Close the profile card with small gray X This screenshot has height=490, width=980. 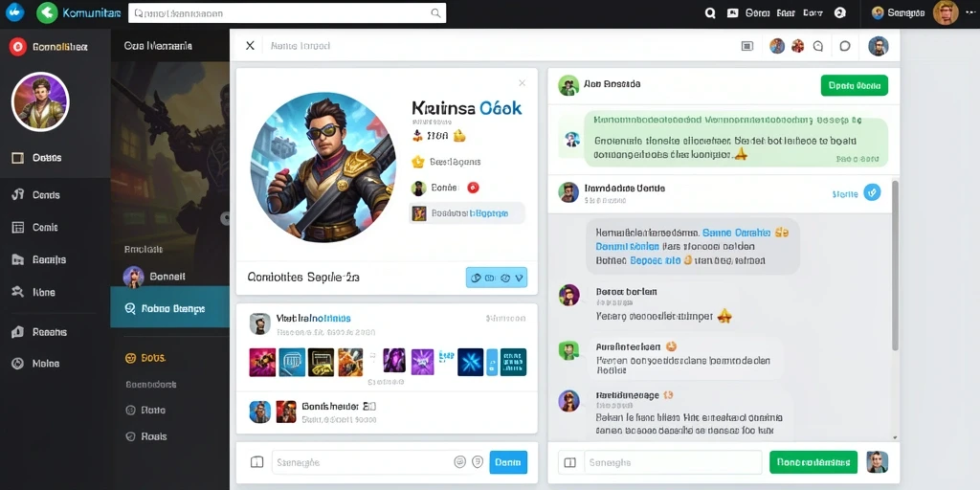tap(522, 82)
